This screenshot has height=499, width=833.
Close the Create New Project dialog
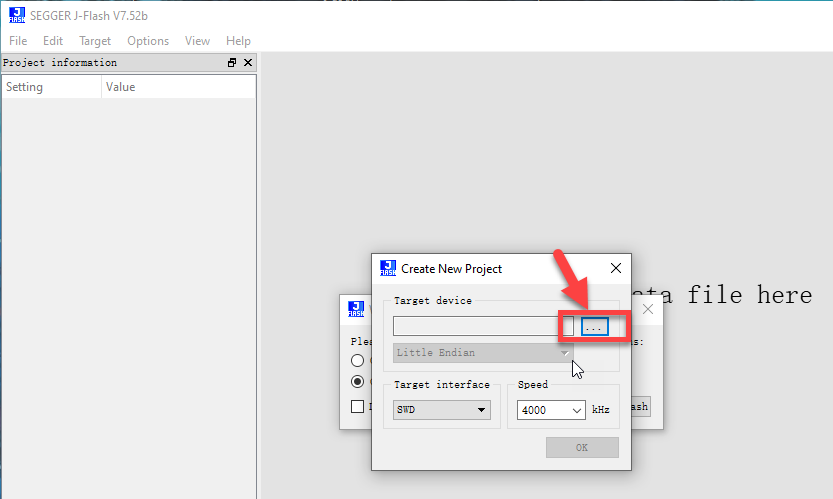tap(616, 268)
